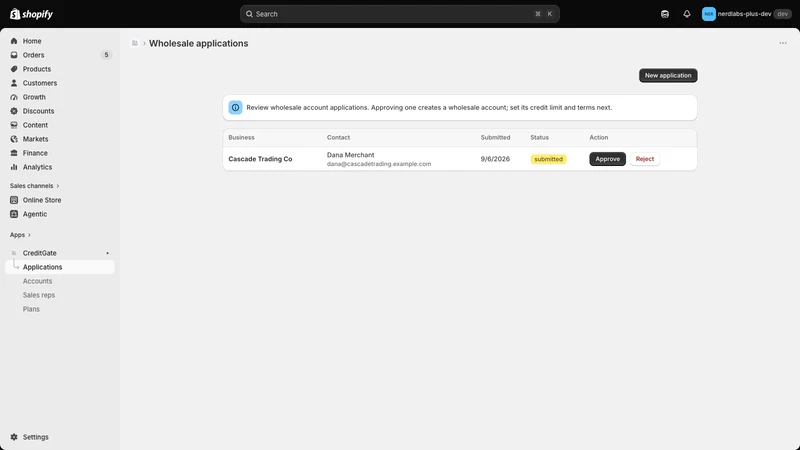Click the Review wholesale account applications banner text
This screenshot has width=800, height=450.
click(x=429, y=108)
